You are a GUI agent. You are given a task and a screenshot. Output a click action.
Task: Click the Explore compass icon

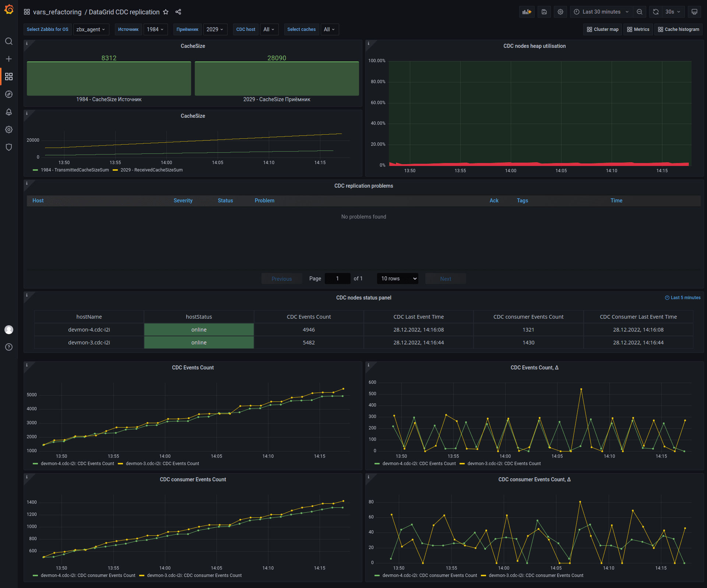point(9,94)
